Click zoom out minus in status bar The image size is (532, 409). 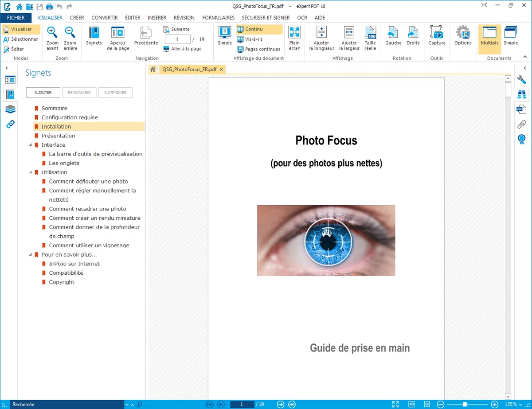(441, 404)
